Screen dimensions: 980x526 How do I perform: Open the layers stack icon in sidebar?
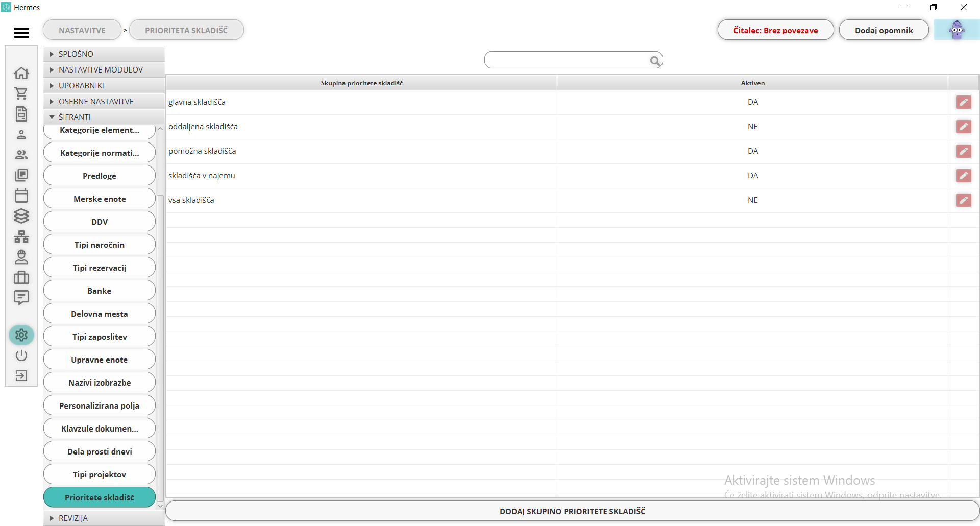click(21, 216)
